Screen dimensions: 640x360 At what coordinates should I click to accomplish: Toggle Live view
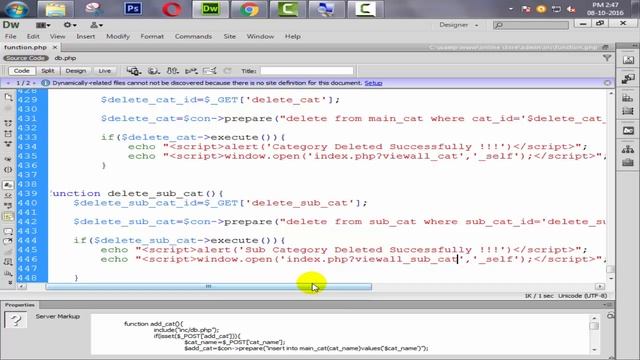(x=104, y=71)
